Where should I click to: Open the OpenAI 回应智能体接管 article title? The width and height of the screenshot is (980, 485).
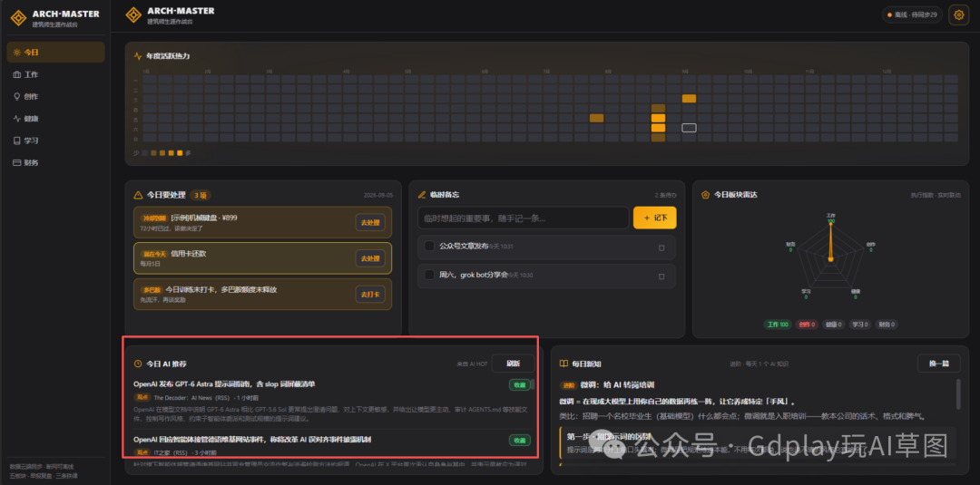coord(252,440)
